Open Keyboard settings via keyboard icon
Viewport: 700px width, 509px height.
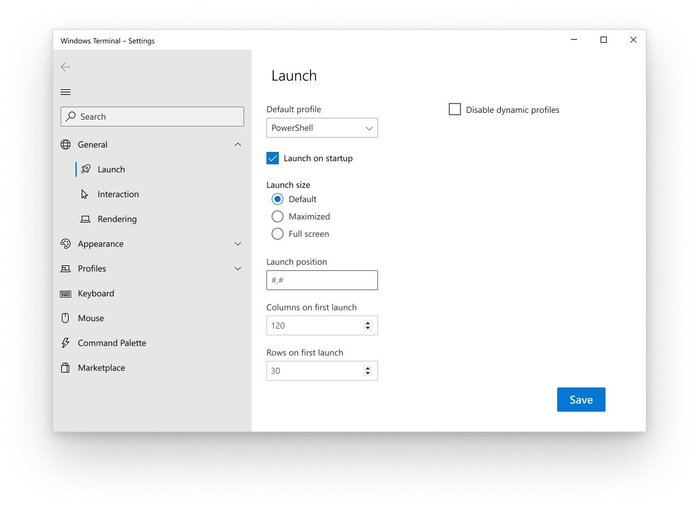click(x=66, y=294)
